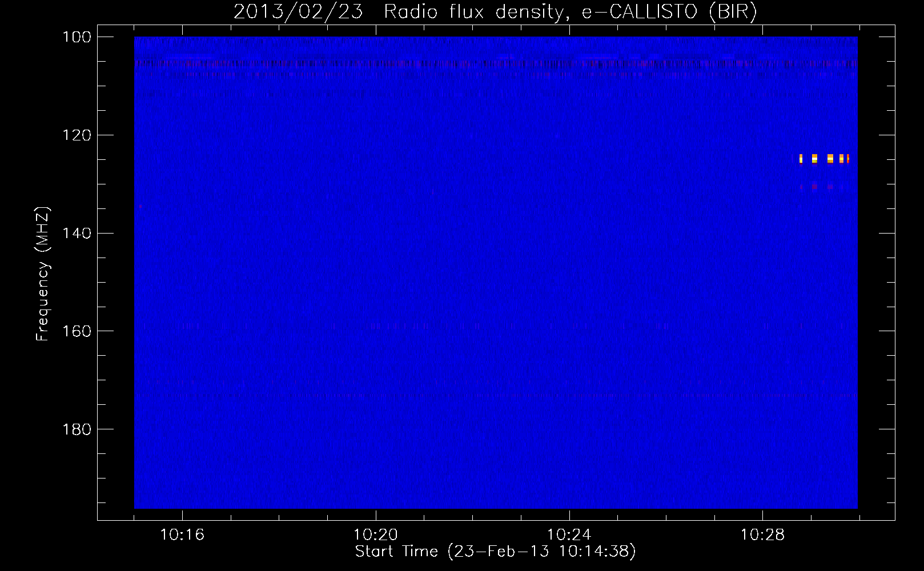924x571 pixels.
Task: Click the 100 frequency tick label
Action: pos(77,37)
